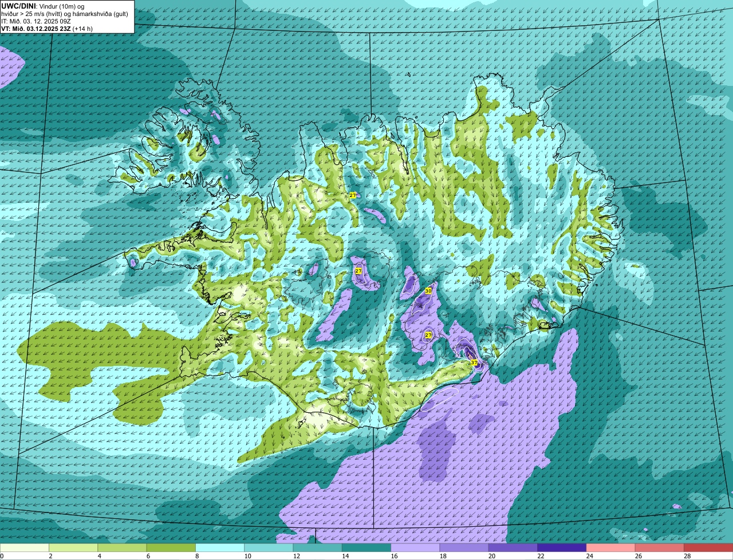Click the yellow 37 maximum gust marker
Screen dimensions: 733x560
[474, 362]
